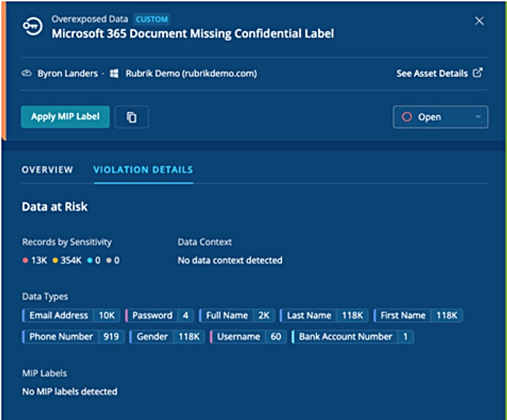Click the red Open status circle icon
The image size is (507, 420).
click(407, 117)
